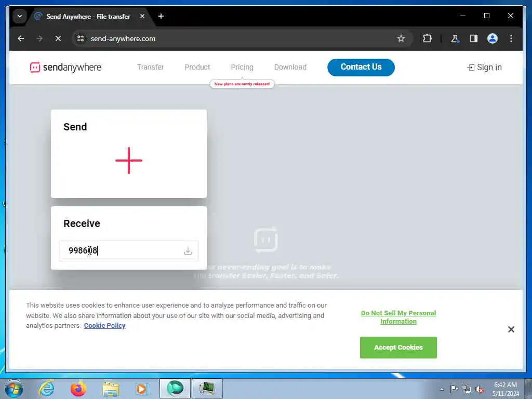Open the Pricing menu item

pyautogui.click(x=242, y=67)
